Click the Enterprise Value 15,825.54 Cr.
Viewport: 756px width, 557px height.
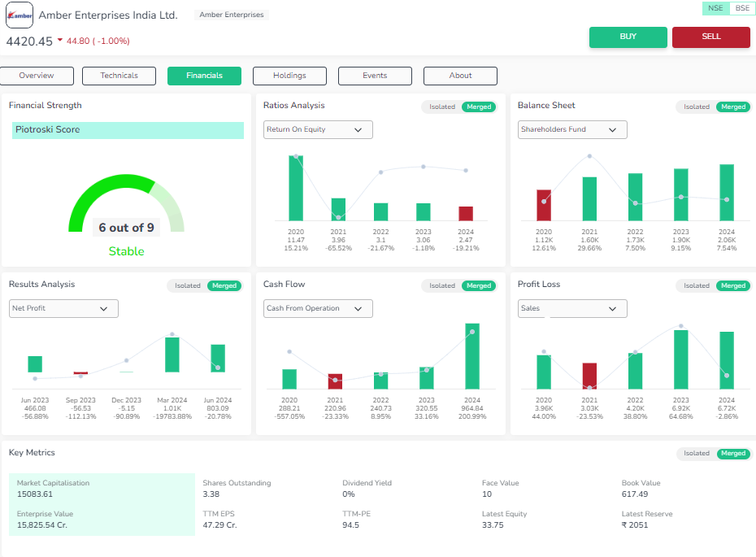point(42,525)
